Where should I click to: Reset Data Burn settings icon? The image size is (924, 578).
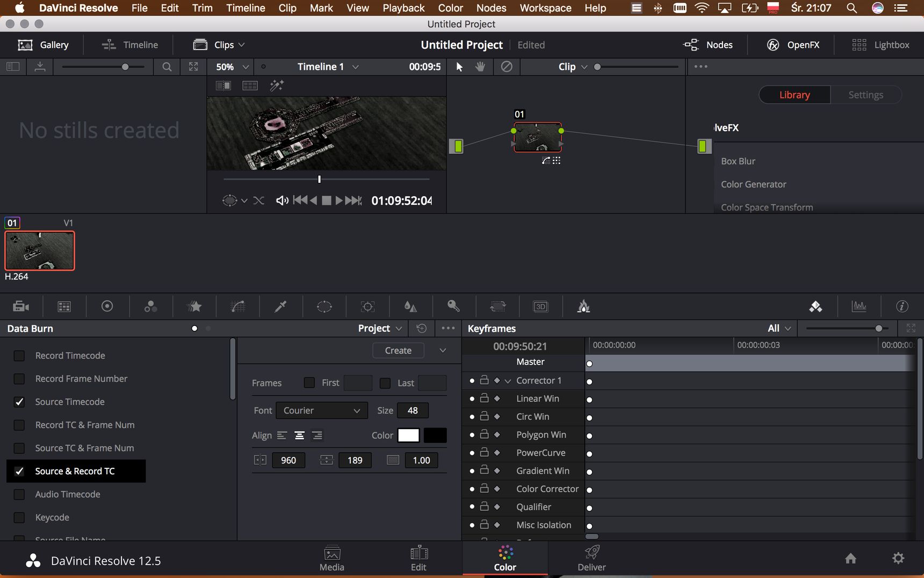422,329
